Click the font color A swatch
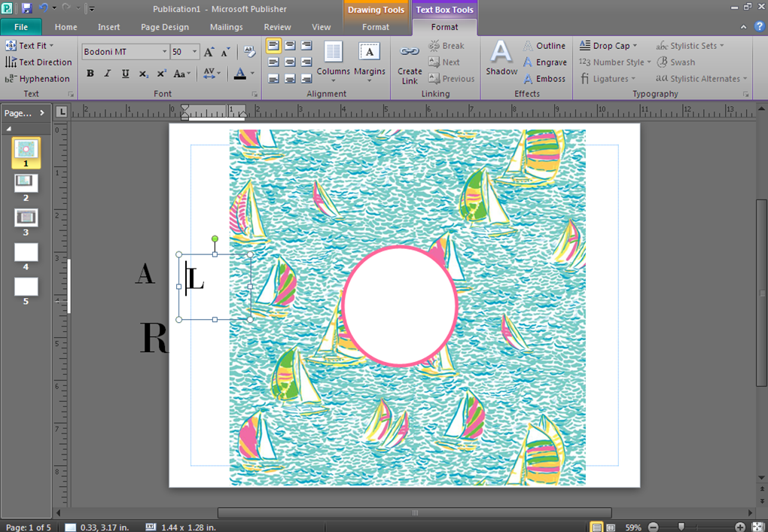 pos(240,74)
